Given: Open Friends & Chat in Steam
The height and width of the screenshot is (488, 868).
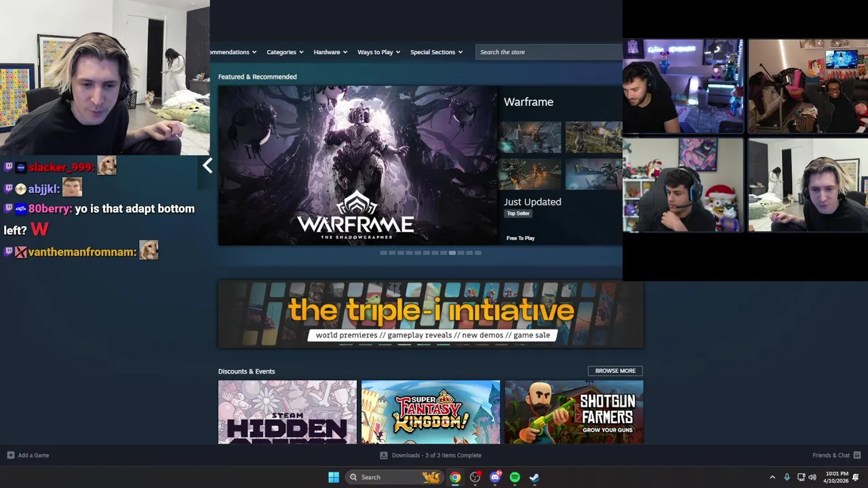Looking at the screenshot, I should tap(831, 455).
